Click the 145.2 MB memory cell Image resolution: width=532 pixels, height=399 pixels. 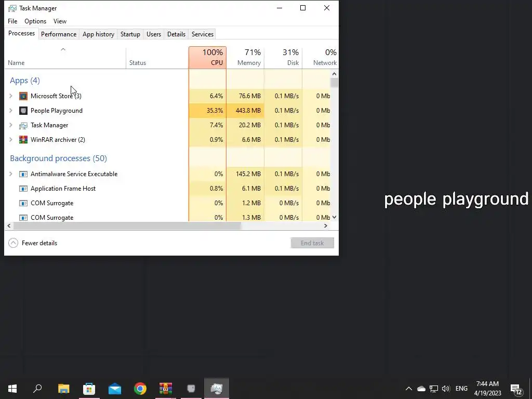click(245, 174)
